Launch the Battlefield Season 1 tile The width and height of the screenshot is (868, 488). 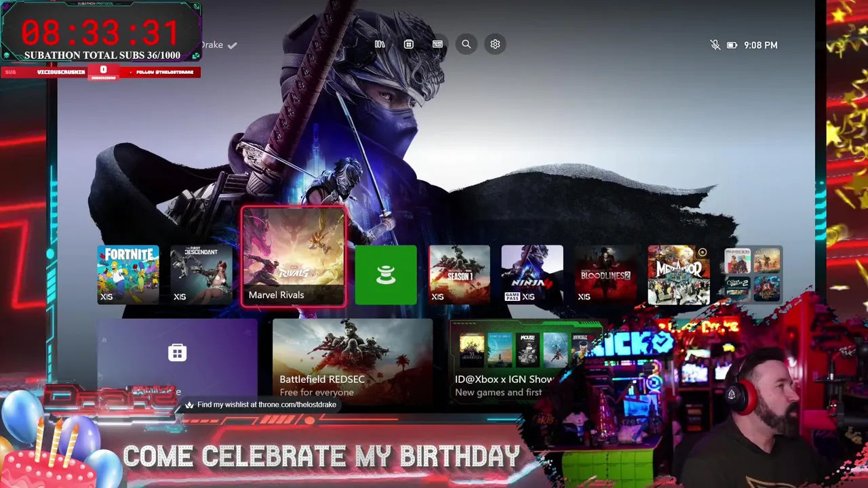459,274
